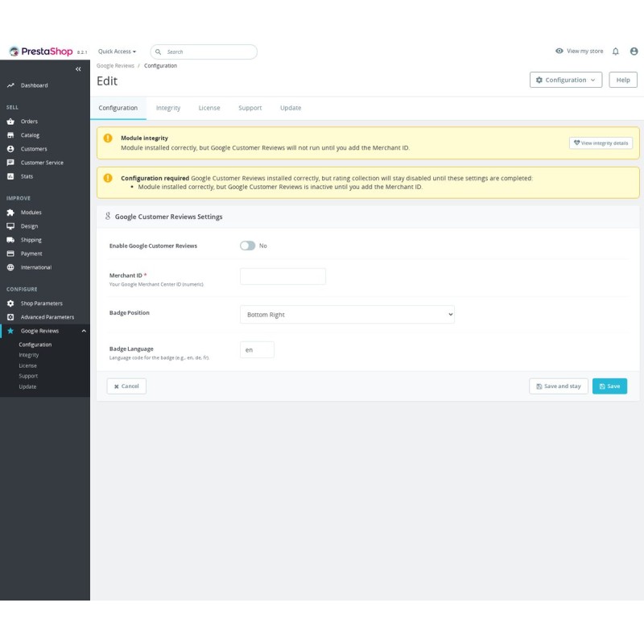Screen dimensions: 644x644
Task: Click the Modules puzzle icon
Action: point(10,213)
